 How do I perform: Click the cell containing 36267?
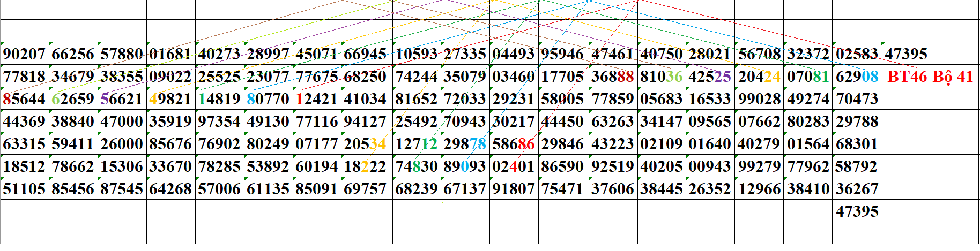click(857, 189)
